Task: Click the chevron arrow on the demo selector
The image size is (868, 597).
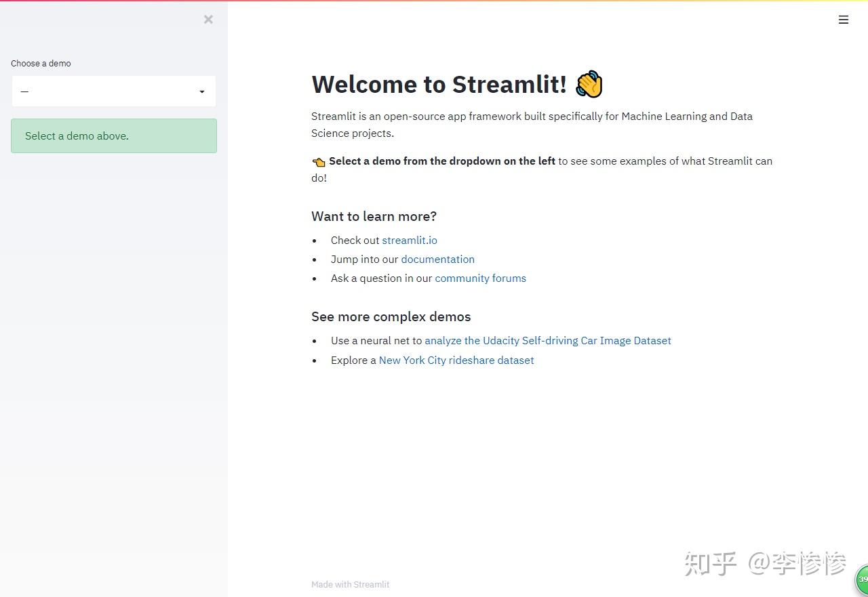Action: click(201, 91)
